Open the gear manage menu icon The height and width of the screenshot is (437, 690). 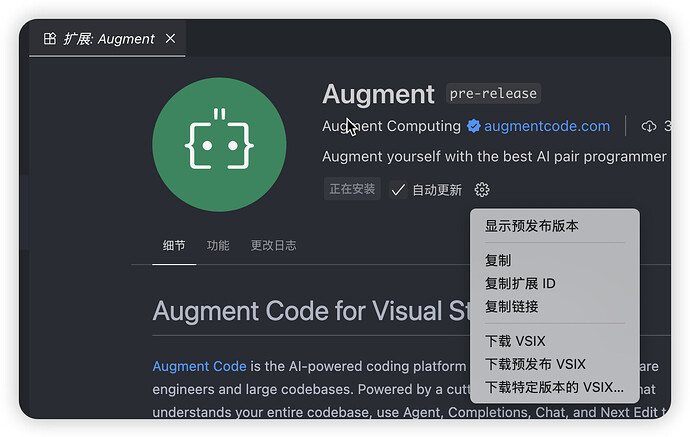tap(482, 190)
